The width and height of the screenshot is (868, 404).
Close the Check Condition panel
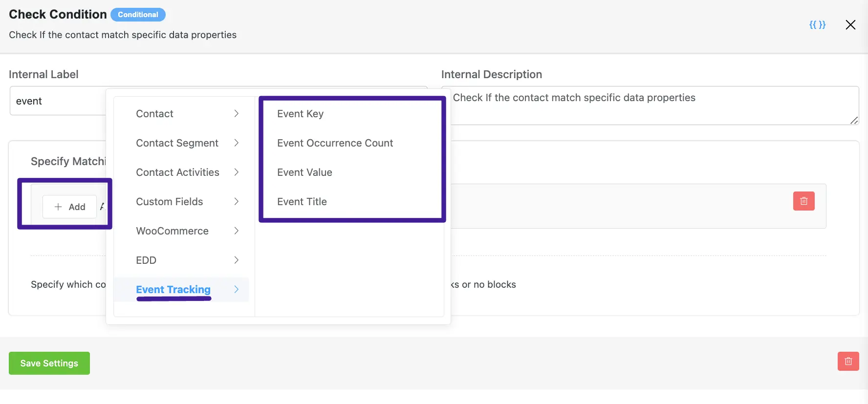tap(850, 24)
